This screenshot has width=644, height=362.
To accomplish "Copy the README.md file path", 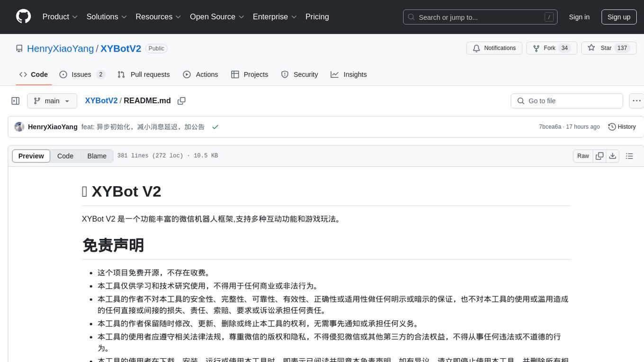I will coord(181,101).
